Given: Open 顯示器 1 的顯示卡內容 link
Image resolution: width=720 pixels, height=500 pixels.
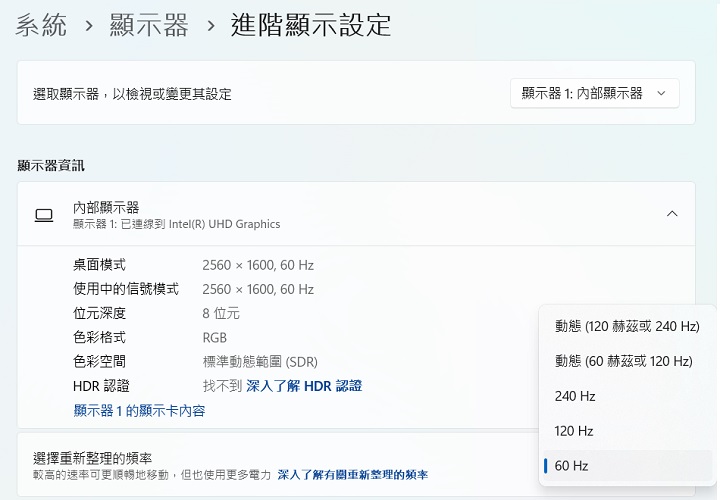Looking at the screenshot, I should click(139, 410).
